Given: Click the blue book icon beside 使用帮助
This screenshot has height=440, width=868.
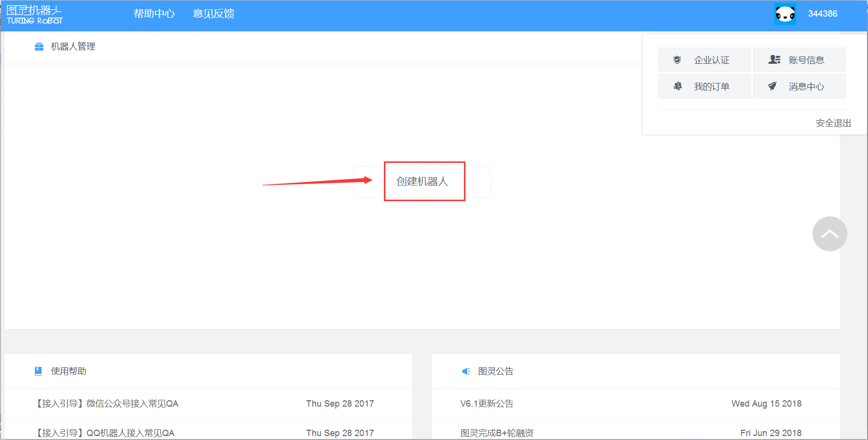Looking at the screenshot, I should click(38, 371).
